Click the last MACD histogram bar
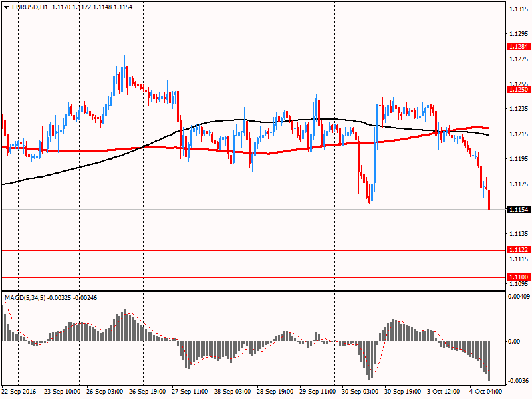The width and height of the screenshot is (532, 399). pos(489,361)
